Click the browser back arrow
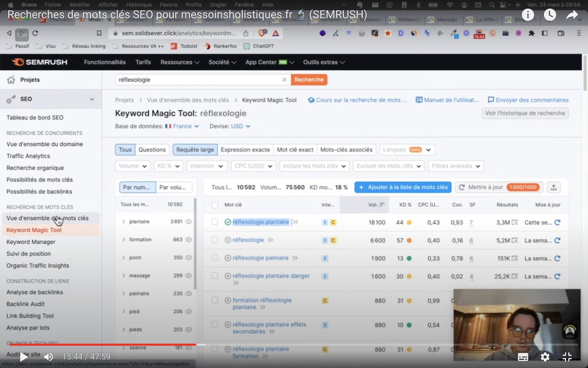 click(x=9, y=33)
